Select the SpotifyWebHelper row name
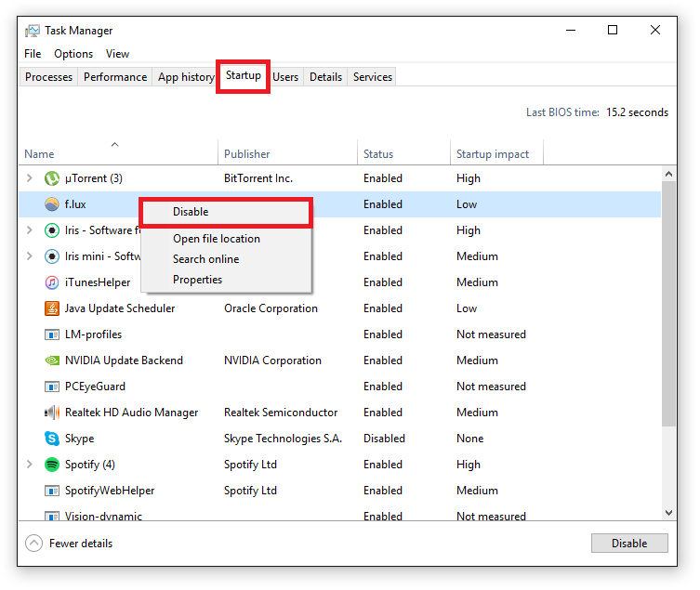Image resolution: width=700 pixels, height=590 pixels. [x=110, y=491]
